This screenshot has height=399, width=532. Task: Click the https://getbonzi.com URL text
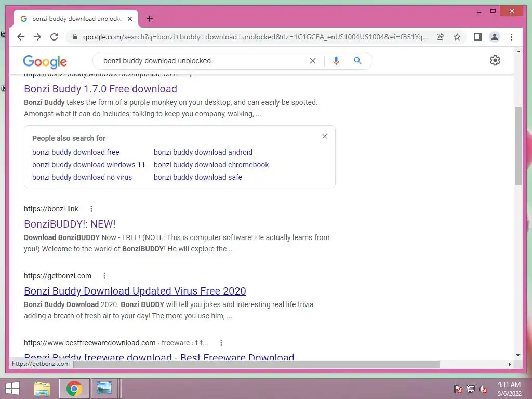(x=58, y=276)
